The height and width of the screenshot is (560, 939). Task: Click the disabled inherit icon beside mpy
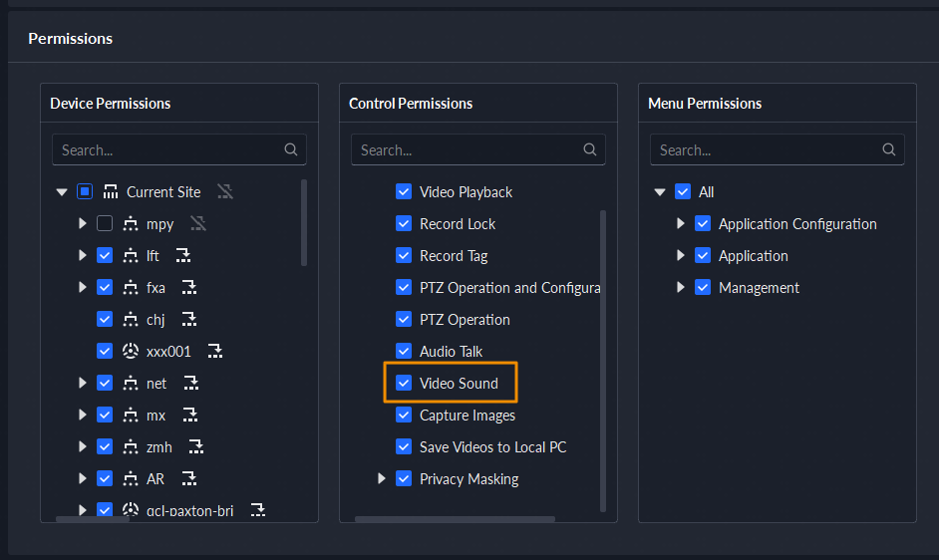[198, 224]
